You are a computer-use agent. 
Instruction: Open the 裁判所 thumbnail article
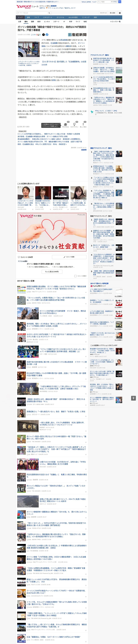click(28, 426)
